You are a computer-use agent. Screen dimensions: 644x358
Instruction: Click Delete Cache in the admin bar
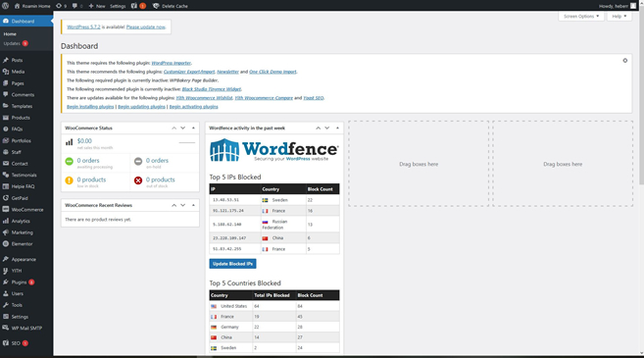tap(171, 6)
